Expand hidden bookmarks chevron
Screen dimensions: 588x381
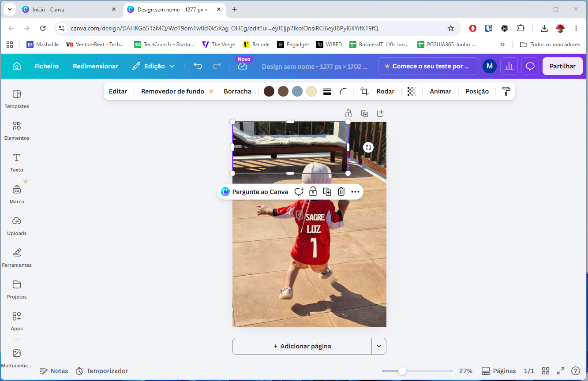pyautogui.click(x=502, y=45)
